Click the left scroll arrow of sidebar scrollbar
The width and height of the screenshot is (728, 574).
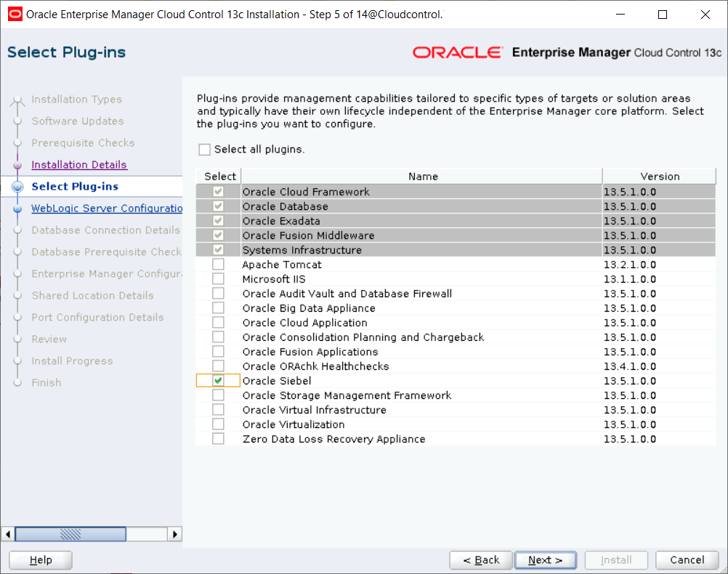point(8,534)
